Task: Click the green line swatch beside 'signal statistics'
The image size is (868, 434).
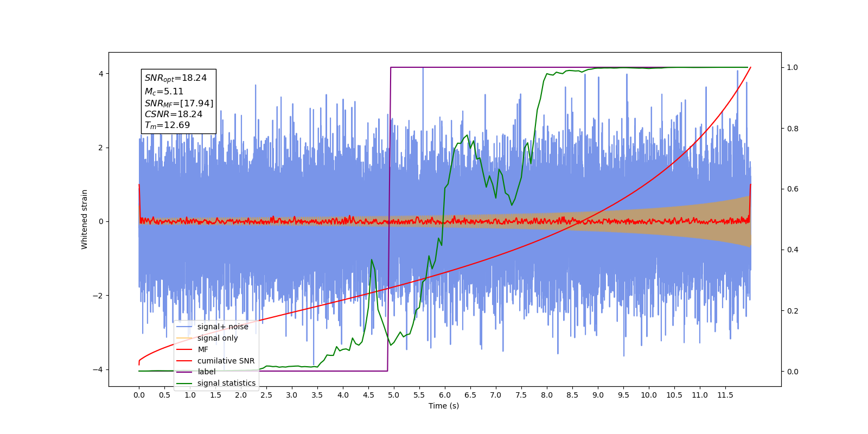Action: (184, 383)
